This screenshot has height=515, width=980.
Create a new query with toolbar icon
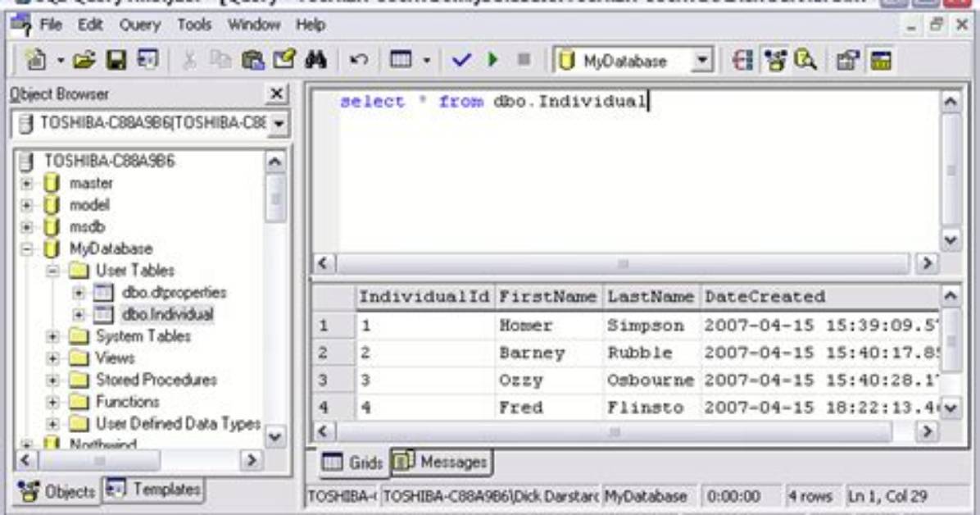point(35,61)
